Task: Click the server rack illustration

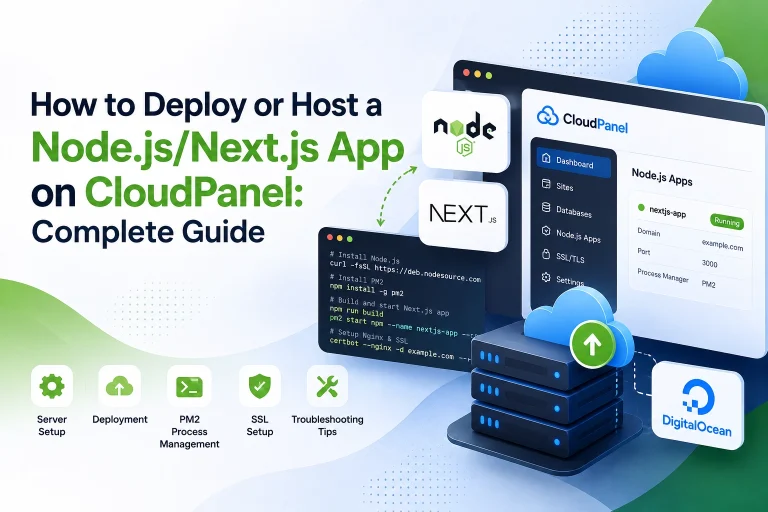Action: click(x=545, y=392)
